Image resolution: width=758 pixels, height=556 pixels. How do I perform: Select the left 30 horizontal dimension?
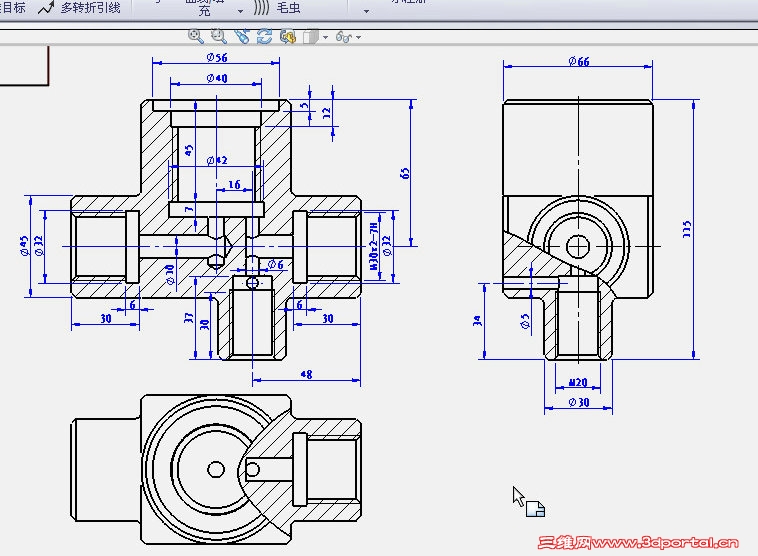[x=106, y=319]
